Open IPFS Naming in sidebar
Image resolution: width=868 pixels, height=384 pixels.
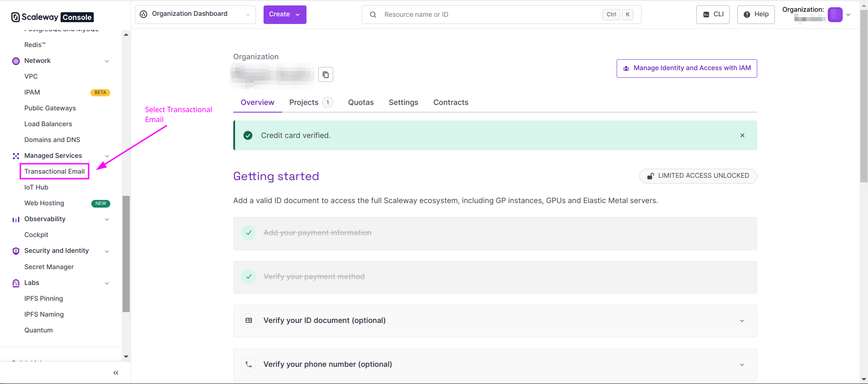44,314
